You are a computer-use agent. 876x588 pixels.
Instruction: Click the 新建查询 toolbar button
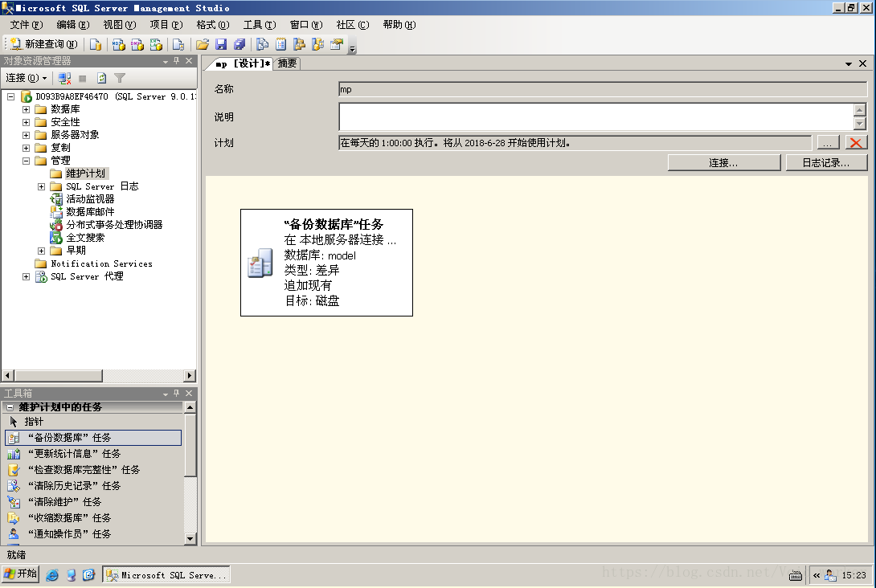point(43,44)
